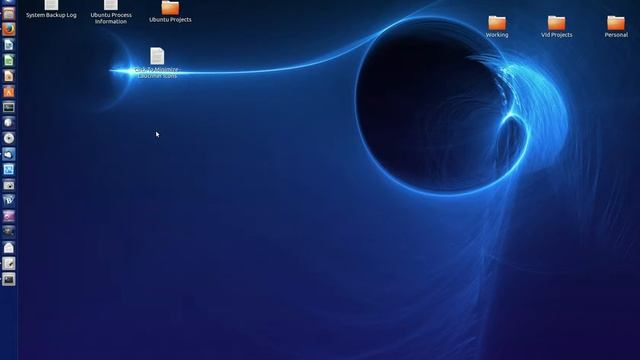Select the Personal folder
The width and height of the screenshot is (640, 360).
point(616,23)
